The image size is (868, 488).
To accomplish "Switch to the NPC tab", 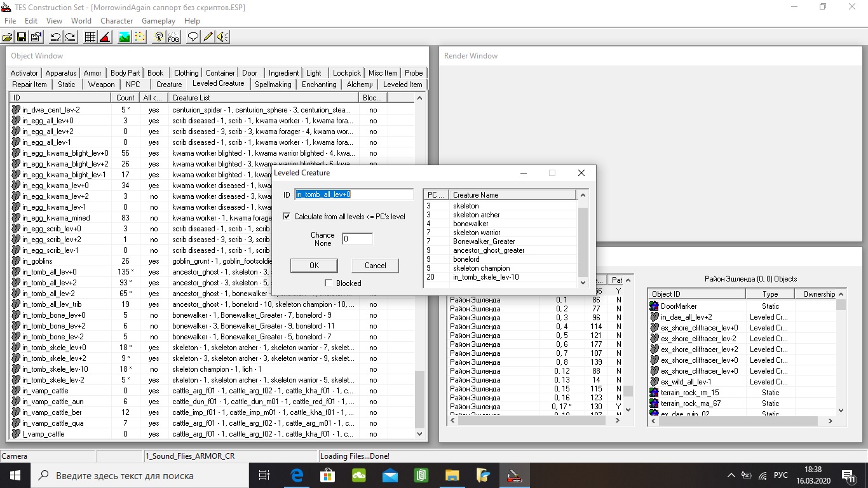I will pos(133,85).
